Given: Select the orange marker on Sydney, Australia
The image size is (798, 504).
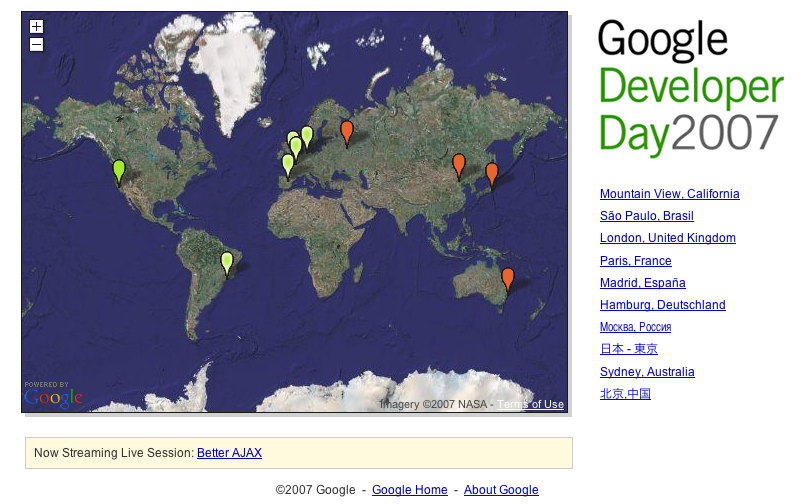Looking at the screenshot, I should click(x=507, y=278).
